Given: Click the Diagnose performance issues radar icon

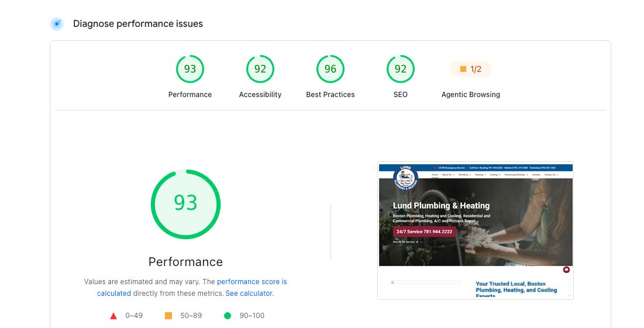Looking at the screenshot, I should [x=57, y=24].
